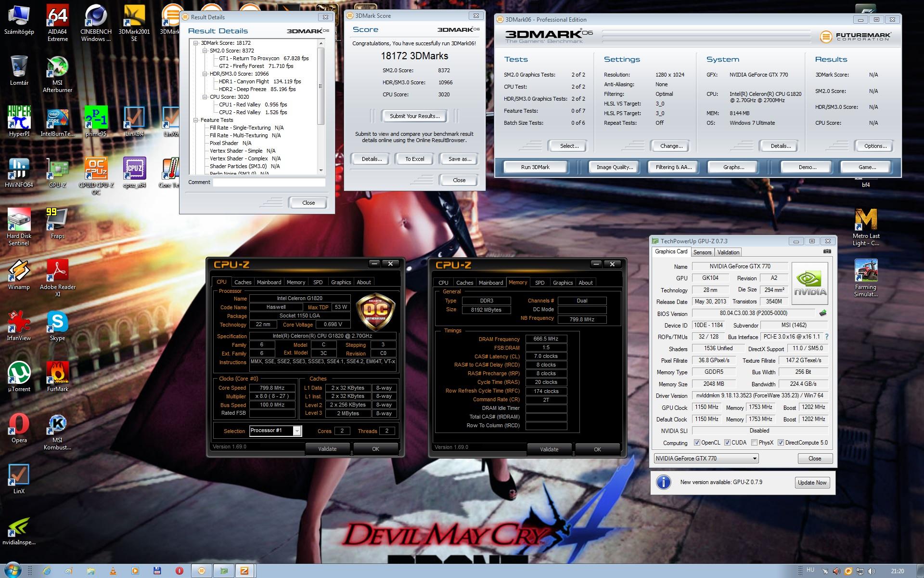924x578 pixels.
Task: Click the Filtering & AA button
Action: coord(673,167)
